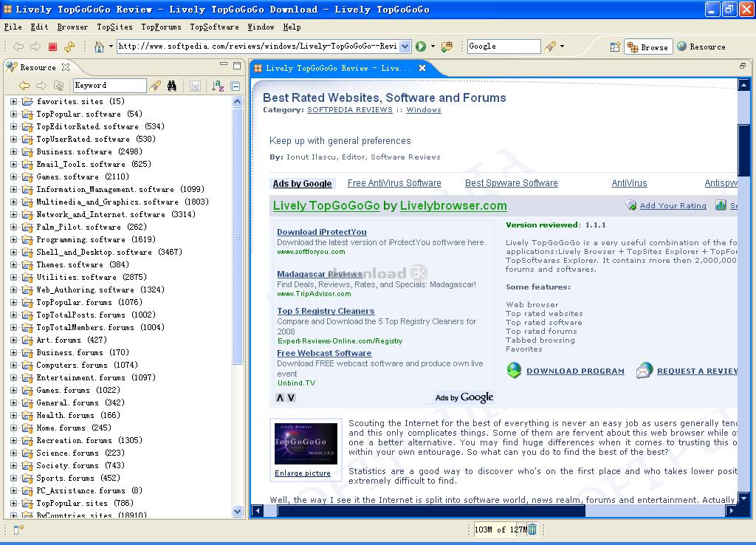This screenshot has width=756, height=545.
Task: Click Resource panel Forward arrow
Action: (x=41, y=86)
